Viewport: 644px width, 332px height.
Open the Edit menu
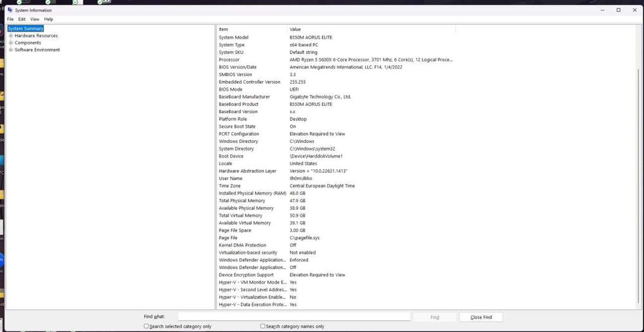tap(22, 19)
